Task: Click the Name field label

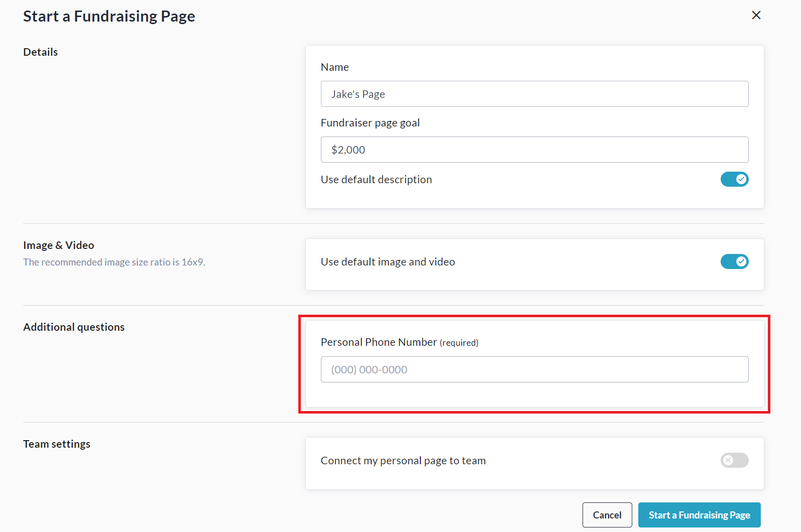Action: (x=334, y=67)
